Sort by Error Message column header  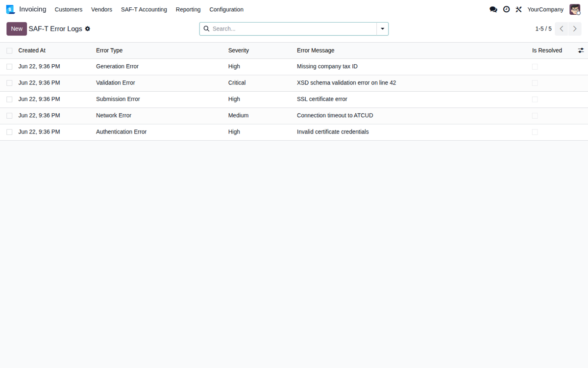316,51
